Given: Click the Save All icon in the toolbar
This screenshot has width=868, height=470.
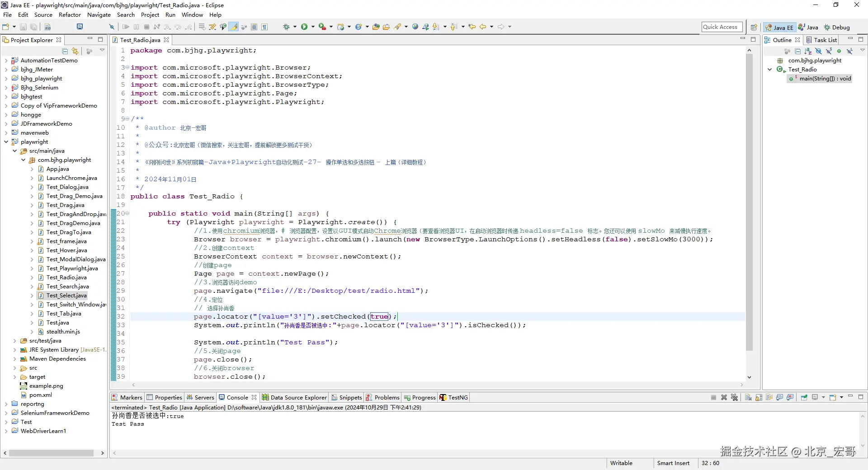Looking at the screenshot, I should [33, 27].
